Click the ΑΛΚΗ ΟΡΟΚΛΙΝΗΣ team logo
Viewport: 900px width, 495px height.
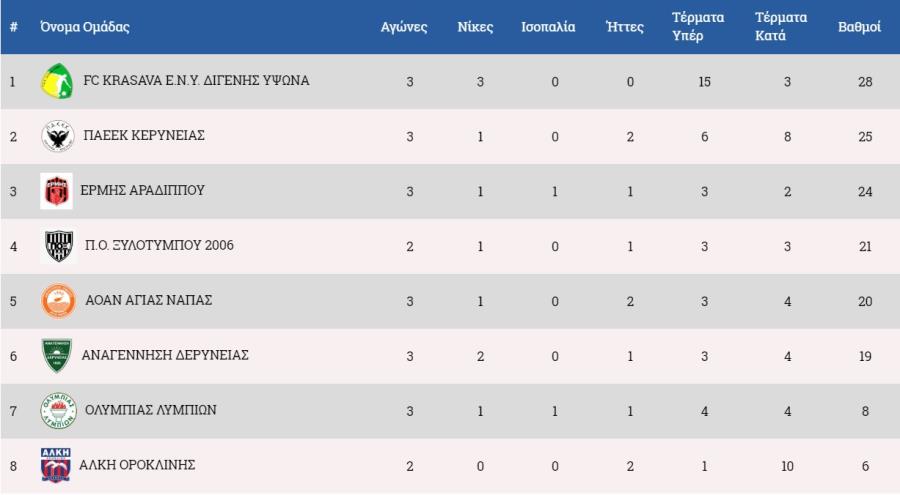pos(55,465)
